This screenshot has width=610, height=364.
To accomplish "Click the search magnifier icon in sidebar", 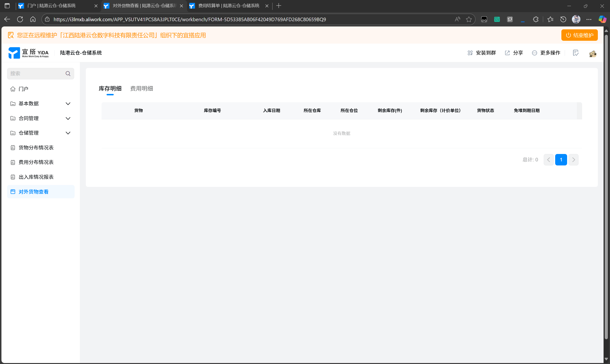I will 68,74.
